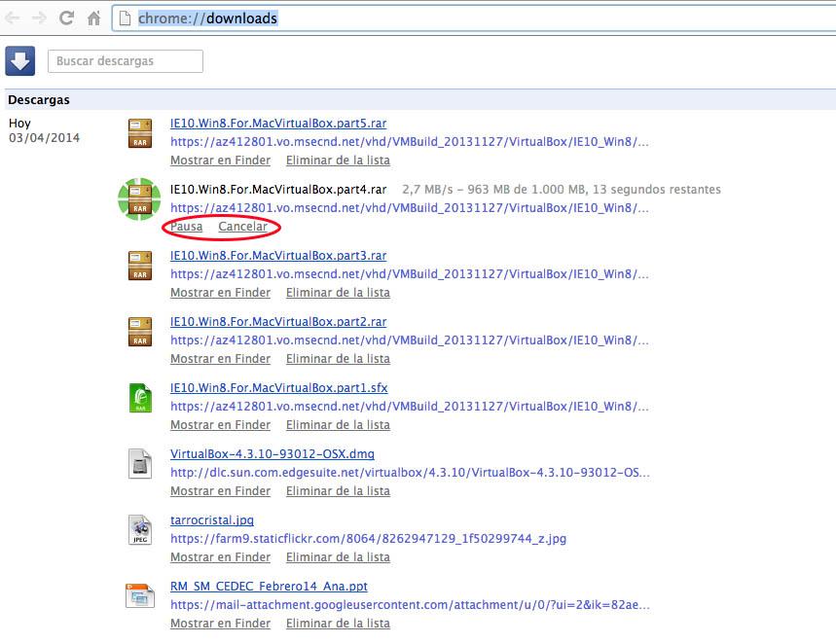
Task: Click the tarrocristal.jpg flickr source URL
Action: tap(368, 538)
